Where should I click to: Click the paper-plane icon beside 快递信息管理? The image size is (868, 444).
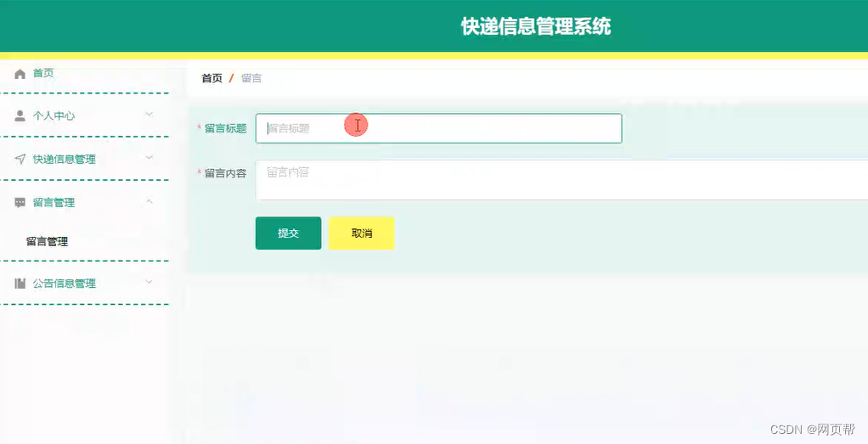click(x=20, y=159)
